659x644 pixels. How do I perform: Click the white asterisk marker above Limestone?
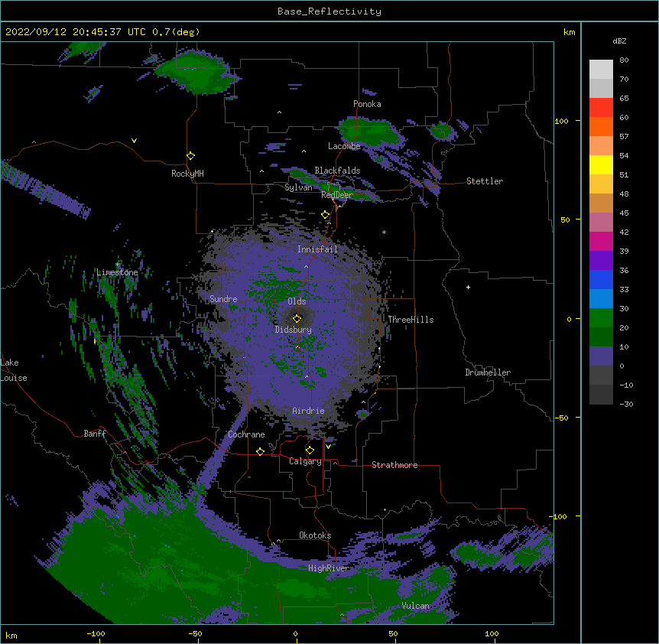coord(117,265)
